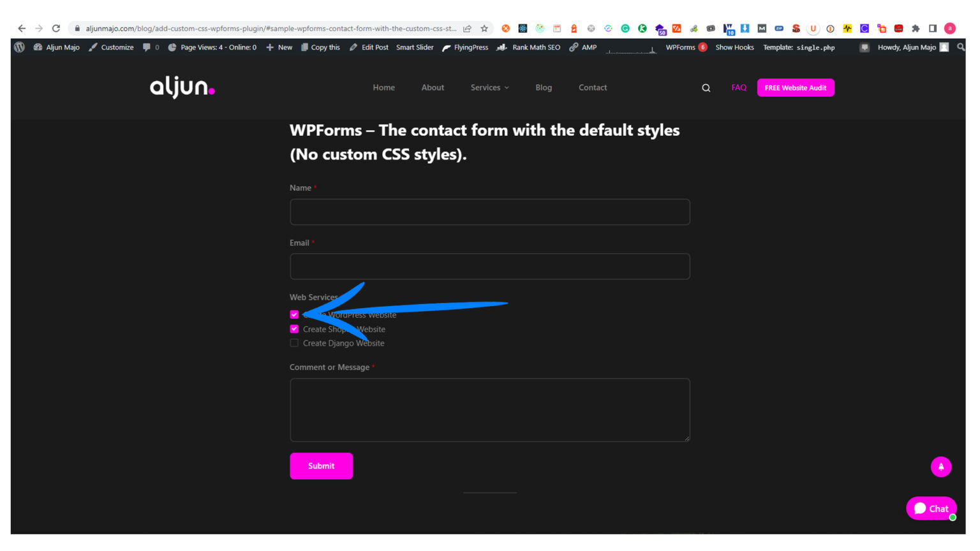Click into the Name input field

pos(489,212)
